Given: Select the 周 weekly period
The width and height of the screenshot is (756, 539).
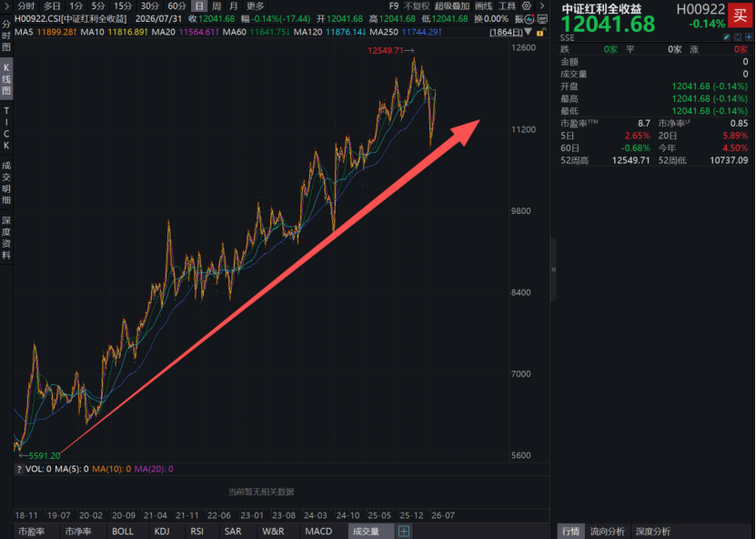Looking at the screenshot, I should [216, 5].
